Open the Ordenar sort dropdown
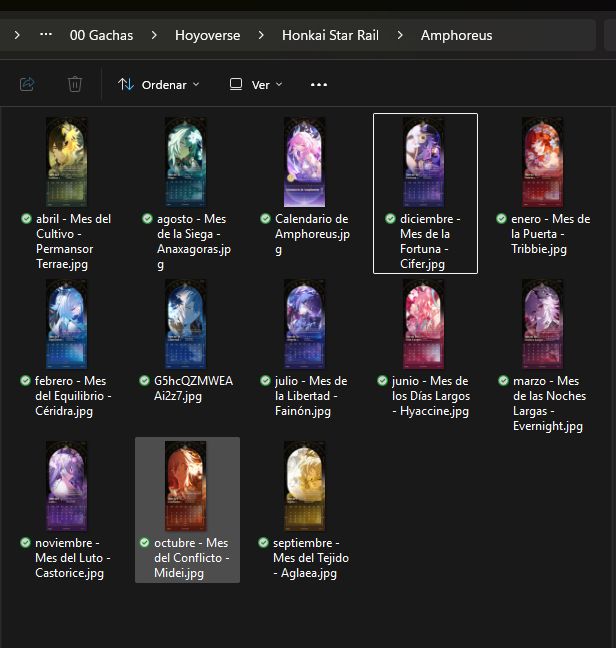The image size is (616, 648). click(159, 85)
